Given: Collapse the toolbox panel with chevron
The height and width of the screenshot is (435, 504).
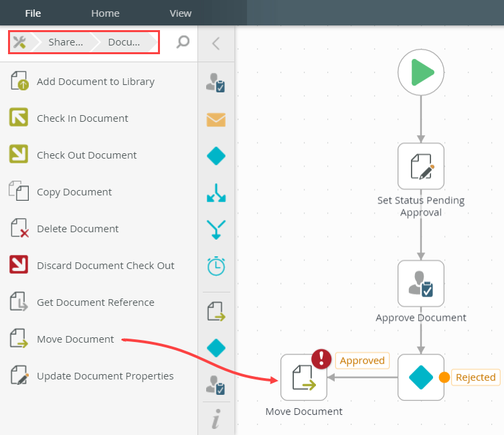Looking at the screenshot, I should 216,43.
